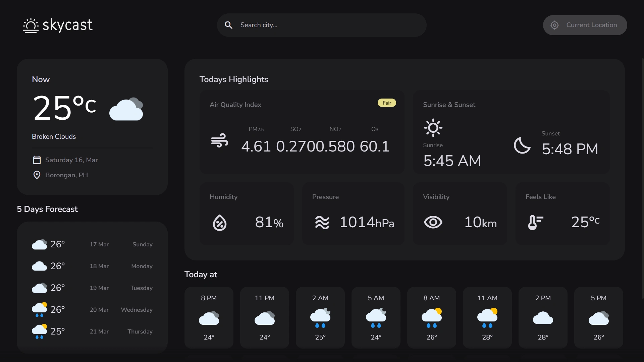This screenshot has width=644, height=362.
Task: Click the search magnifier icon
Action: (228, 25)
